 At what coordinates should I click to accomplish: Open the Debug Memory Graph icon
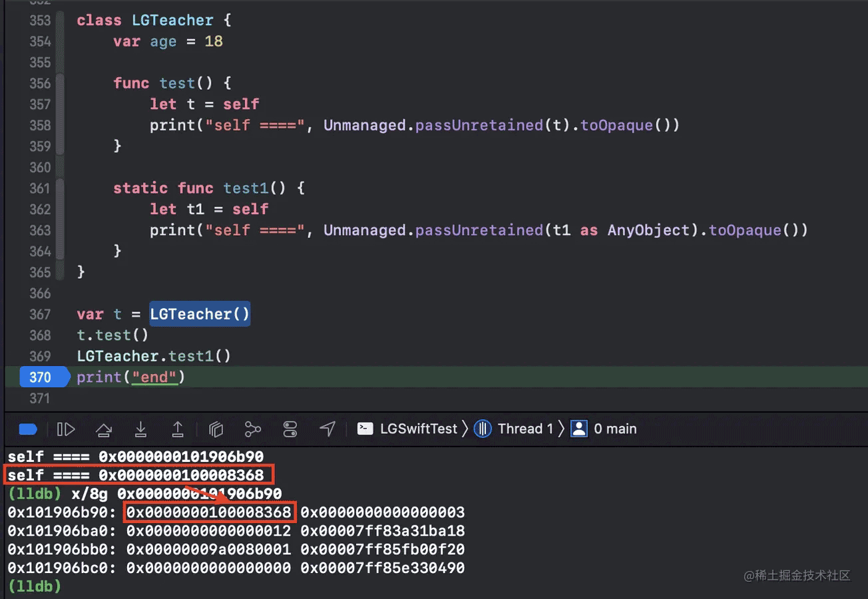(x=252, y=429)
